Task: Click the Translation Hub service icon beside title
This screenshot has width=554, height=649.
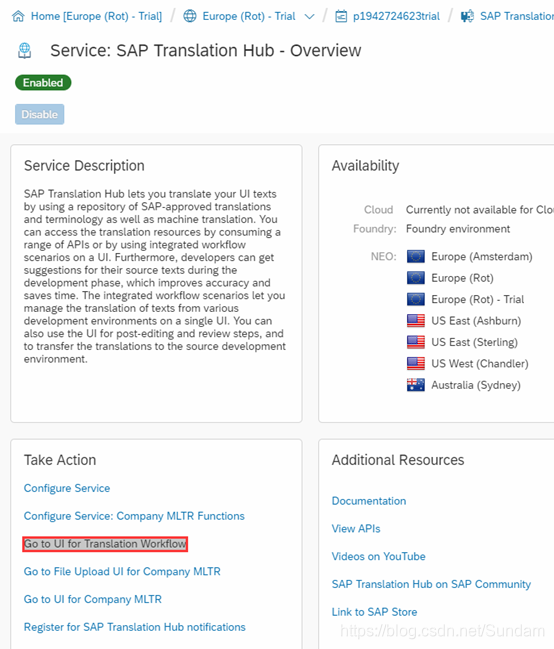Action: pos(24,50)
